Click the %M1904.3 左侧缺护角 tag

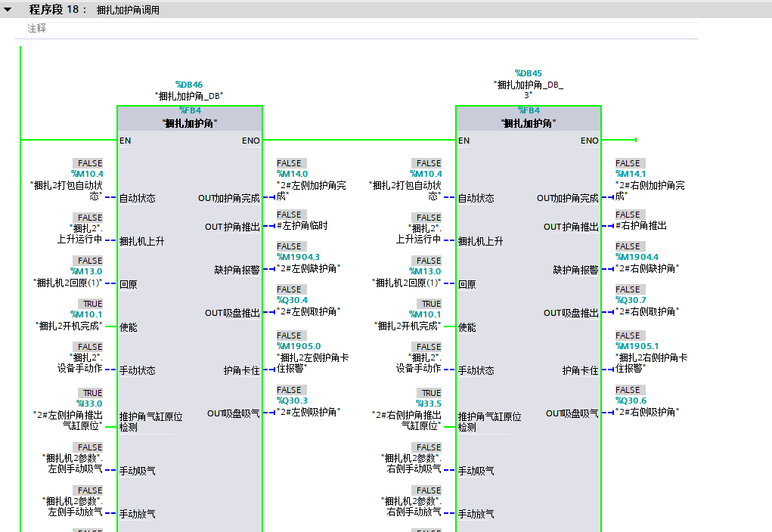coord(298,257)
